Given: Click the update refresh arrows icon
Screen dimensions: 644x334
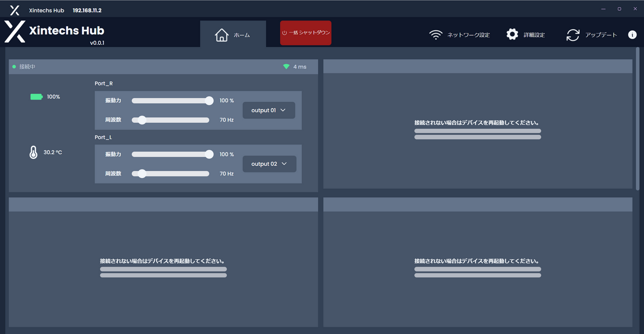Looking at the screenshot, I should coord(573,35).
